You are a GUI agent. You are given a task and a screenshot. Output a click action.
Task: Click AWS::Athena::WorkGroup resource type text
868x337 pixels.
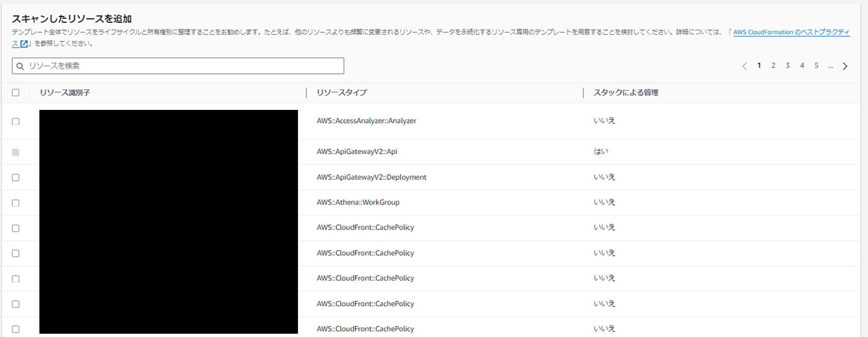pyautogui.click(x=358, y=202)
